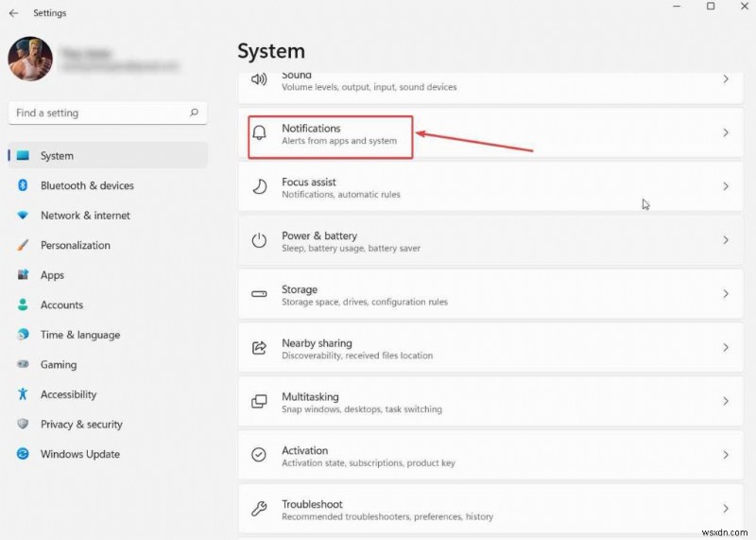Click the search magnifier icon
This screenshot has width=756, height=540.
pyautogui.click(x=194, y=113)
